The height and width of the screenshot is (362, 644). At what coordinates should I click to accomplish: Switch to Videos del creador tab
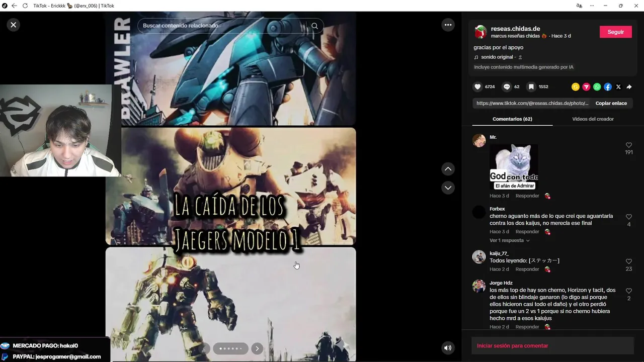coord(593,119)
